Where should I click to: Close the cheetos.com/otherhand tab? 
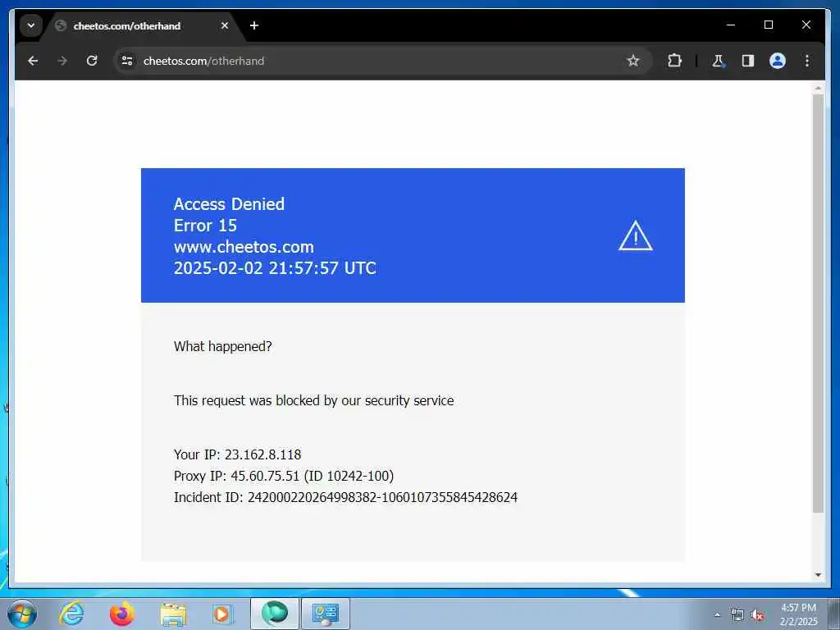225,25
